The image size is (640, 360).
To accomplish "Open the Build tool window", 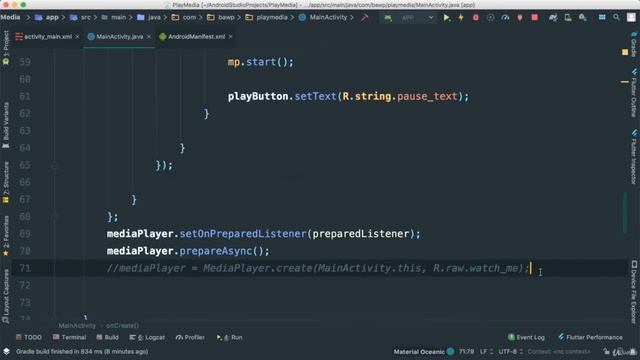I will point(107,338).
